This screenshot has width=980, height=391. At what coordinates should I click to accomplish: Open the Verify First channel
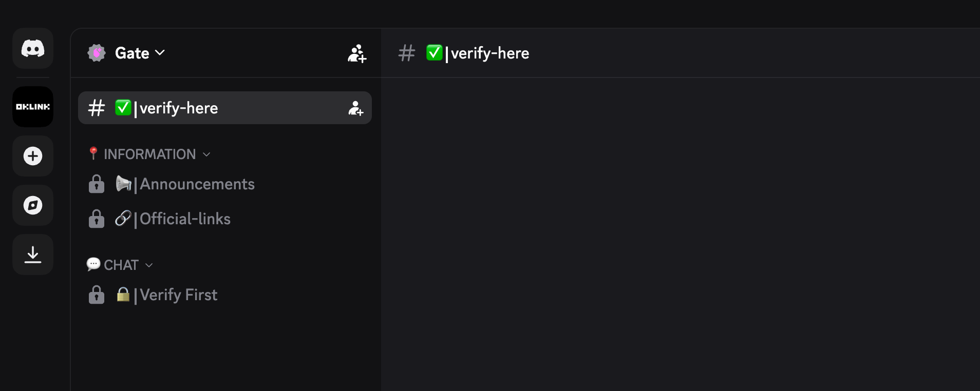(178, 295)
